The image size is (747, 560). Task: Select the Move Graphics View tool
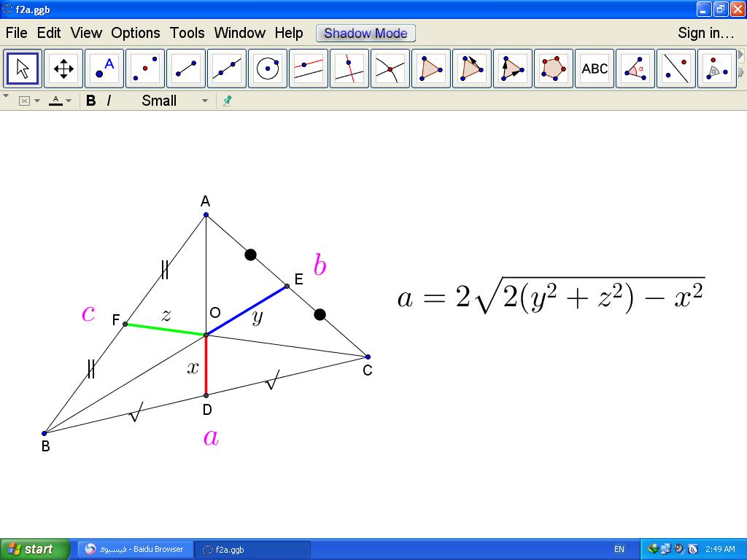(63, 69)
